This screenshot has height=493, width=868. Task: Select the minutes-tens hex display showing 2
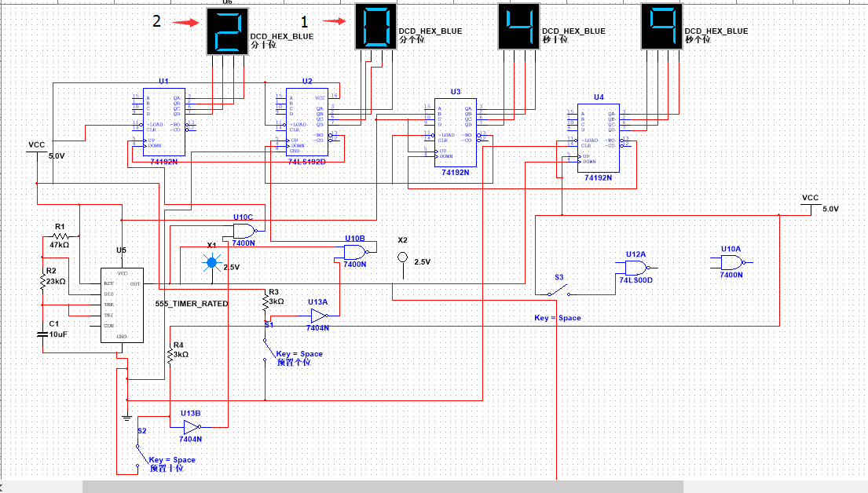coord(228,31)
